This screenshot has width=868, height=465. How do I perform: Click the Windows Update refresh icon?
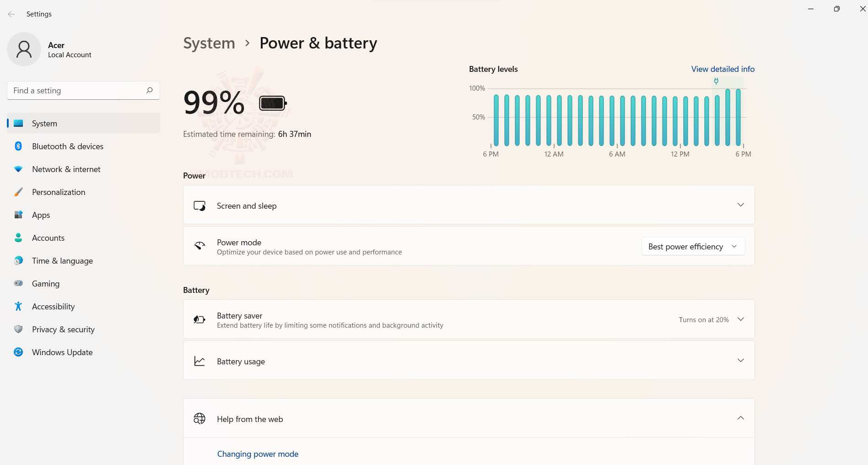click(18, 352)
